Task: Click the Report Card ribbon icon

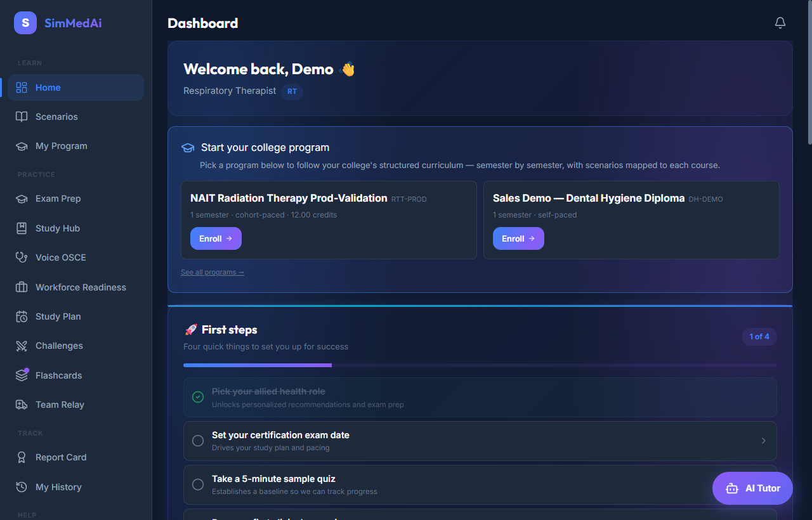Action: (x=22, y=457)
